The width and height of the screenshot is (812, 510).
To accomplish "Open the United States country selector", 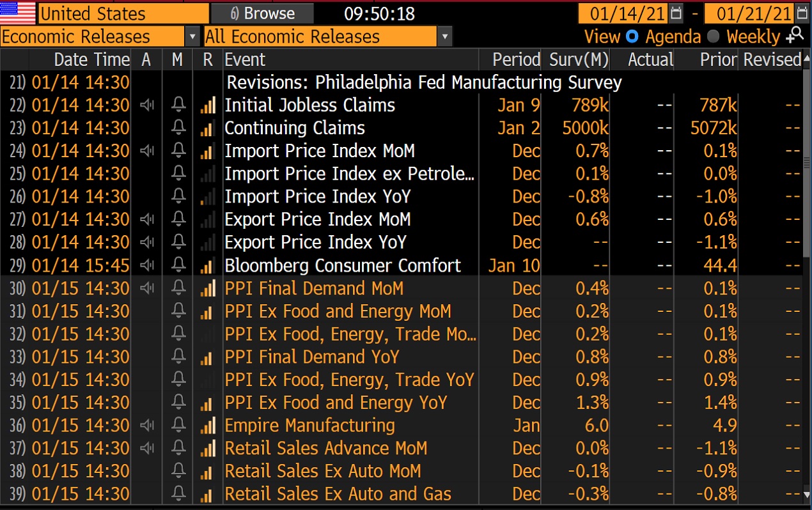I will pos(124,13).
